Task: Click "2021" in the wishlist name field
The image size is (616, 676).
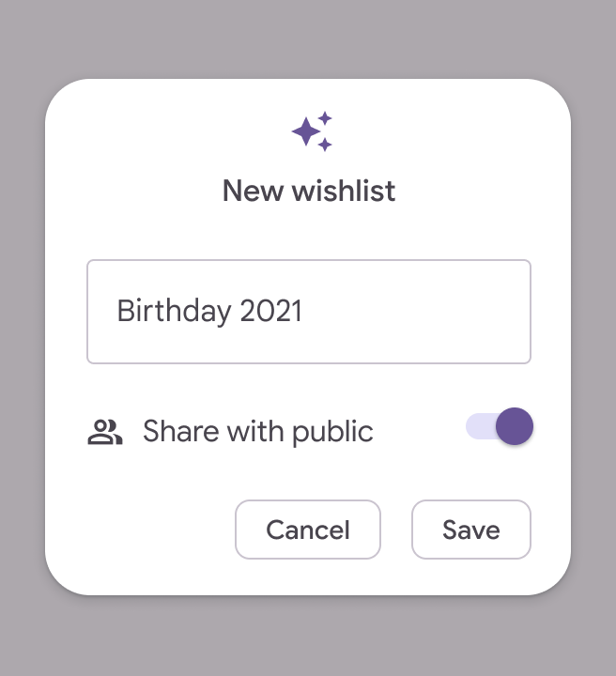Action: 271,312
